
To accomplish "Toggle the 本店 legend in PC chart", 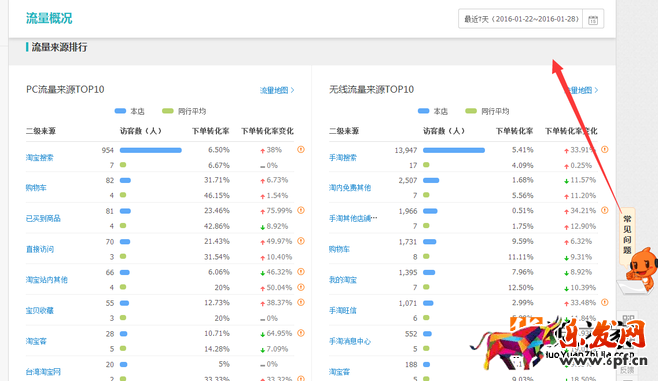I will [129, 111].
